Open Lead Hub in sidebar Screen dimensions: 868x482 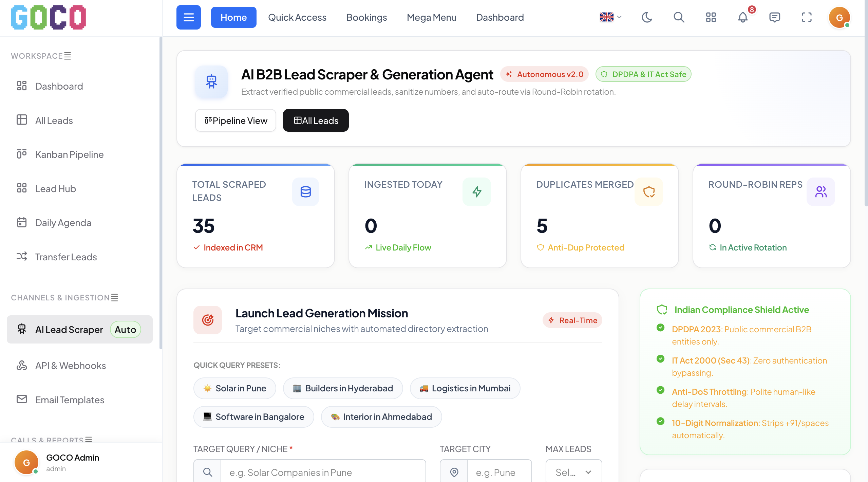click(x=80, y=189)
